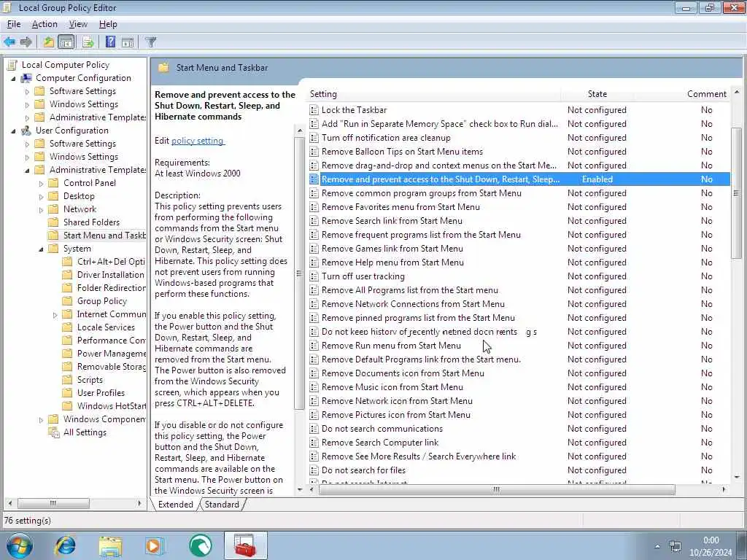Show hidden tray icons arrow

[657, 546]
